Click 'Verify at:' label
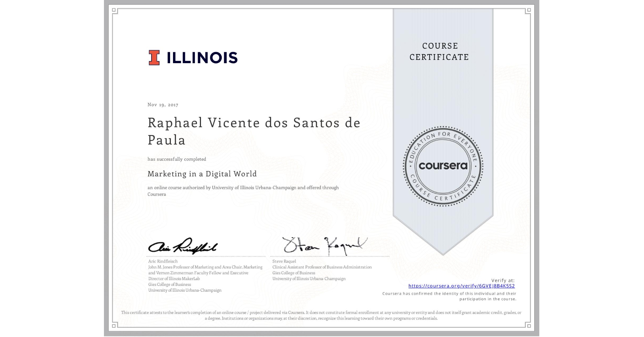The height and width of the screenshot is (337, 644). [x=503, y=280]
